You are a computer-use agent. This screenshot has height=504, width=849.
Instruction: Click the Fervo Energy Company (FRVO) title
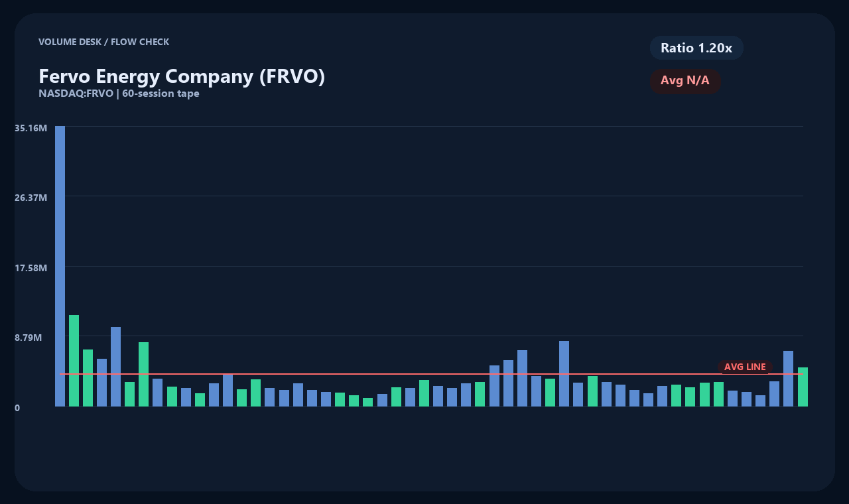coord(182,76)
